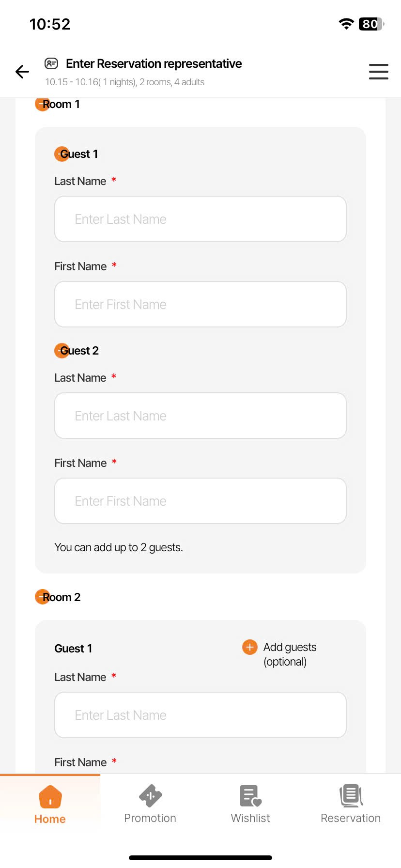Focus Guest 1 Last Name field in Room 1
Viewport: 401px width, 868px height.
coord(200,219)
